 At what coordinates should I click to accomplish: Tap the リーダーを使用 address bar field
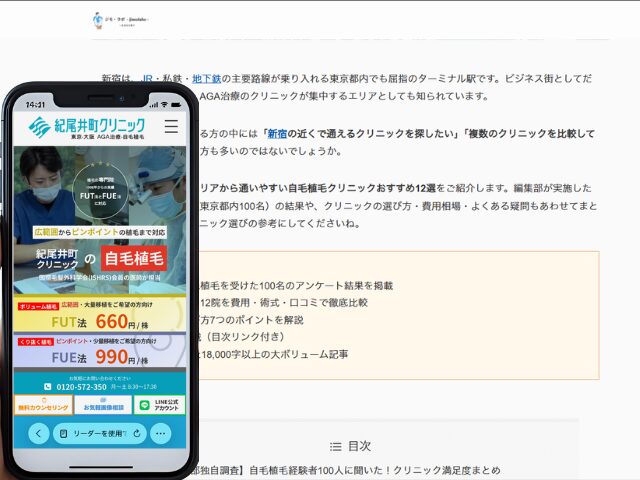(x=98, y=433)
